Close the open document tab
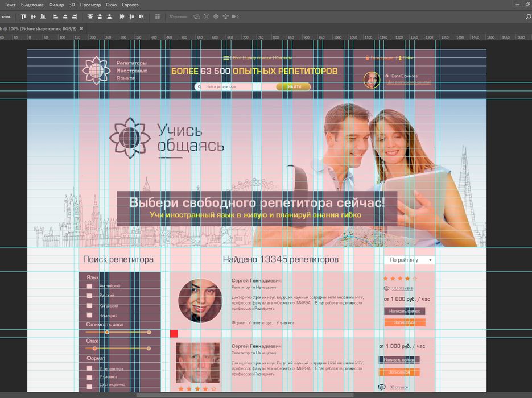532x398 pixels. pos(82,28)
